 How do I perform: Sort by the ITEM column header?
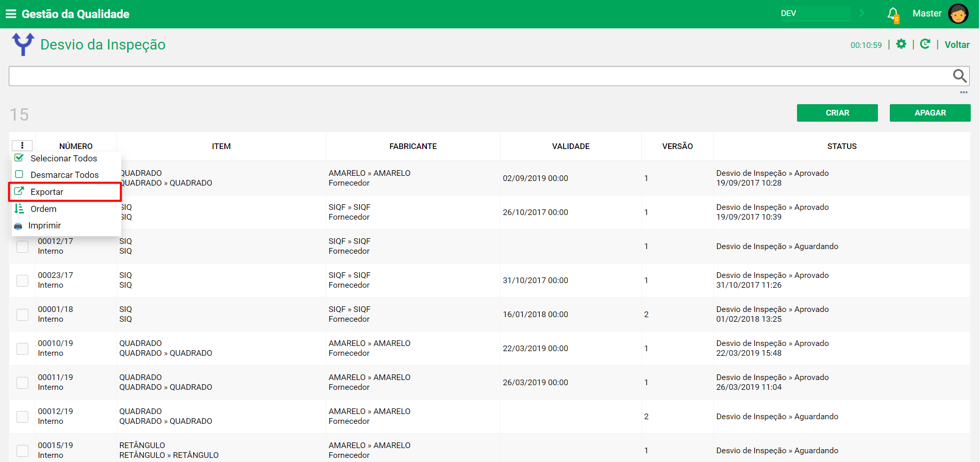pos(221,146)
